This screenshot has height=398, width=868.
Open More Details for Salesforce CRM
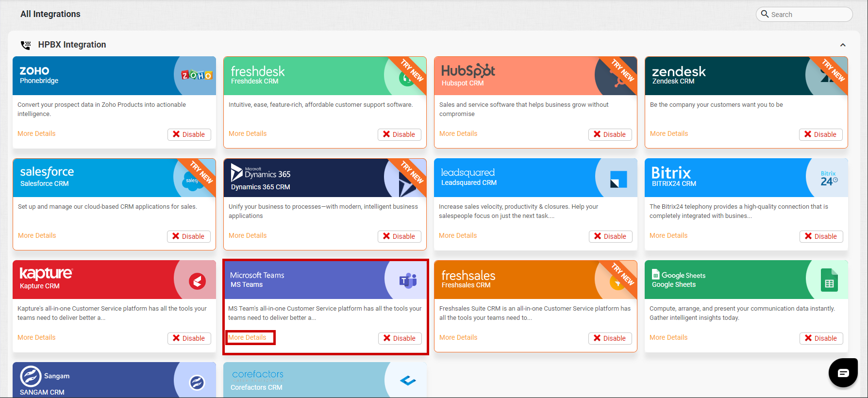point(37,235)
